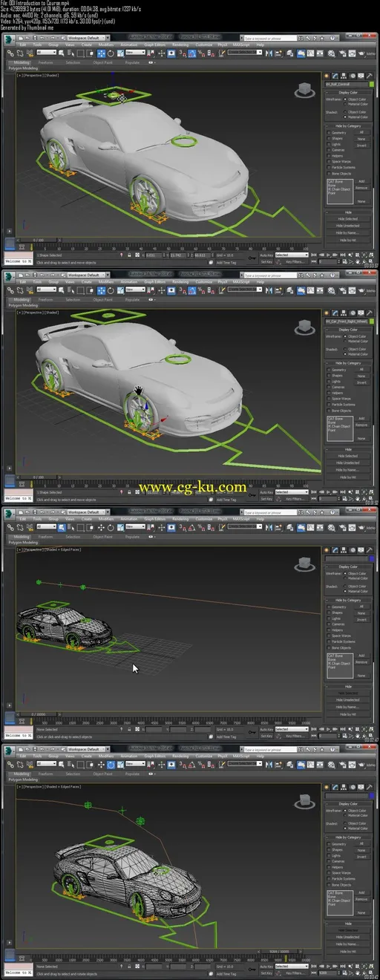The height and width of the screenshot is (980, 380).
Task: Enable the Lights hide checkbox, first screenshot
Action: [x=330, y=144]
